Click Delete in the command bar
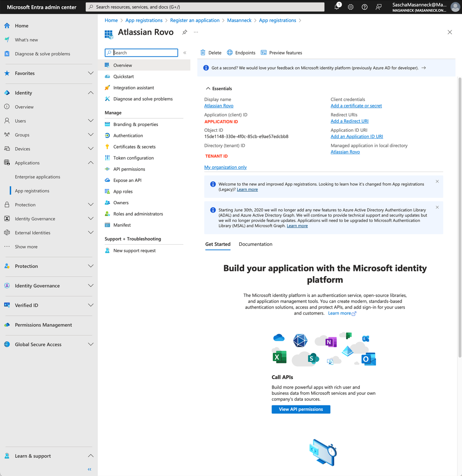 click(211, 53)
